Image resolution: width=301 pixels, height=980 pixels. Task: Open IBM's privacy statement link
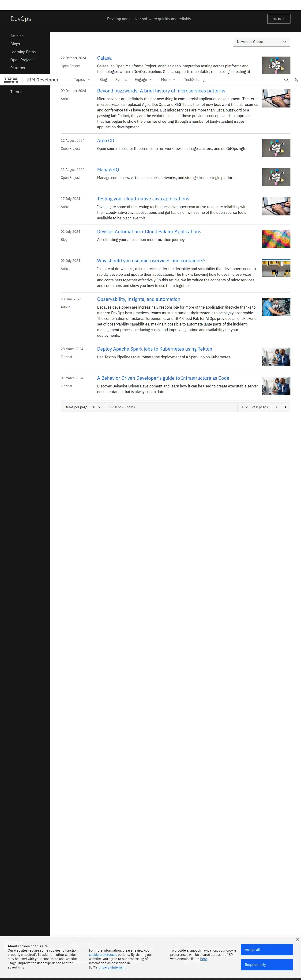pos(112,967)
